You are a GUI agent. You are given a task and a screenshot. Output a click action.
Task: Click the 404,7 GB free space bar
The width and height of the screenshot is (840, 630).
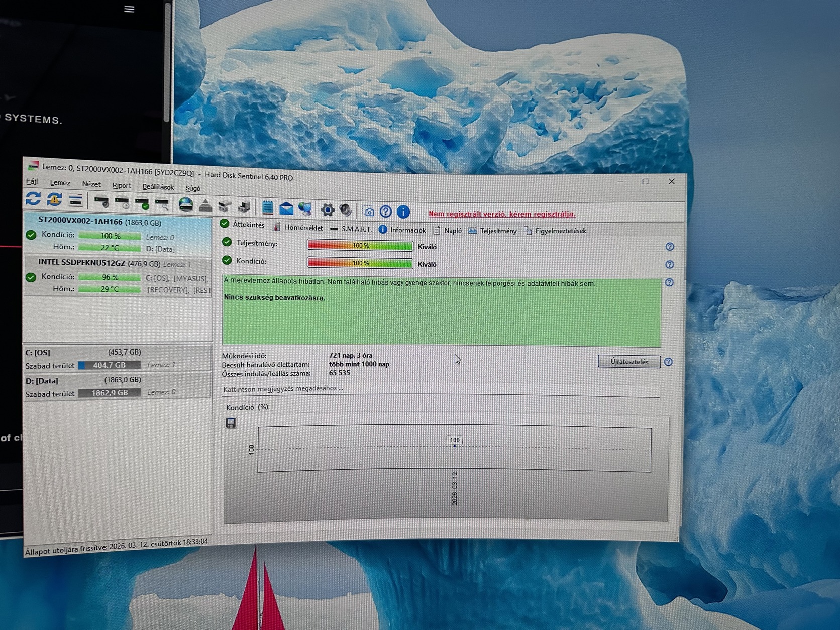click(x=109, y=365)
